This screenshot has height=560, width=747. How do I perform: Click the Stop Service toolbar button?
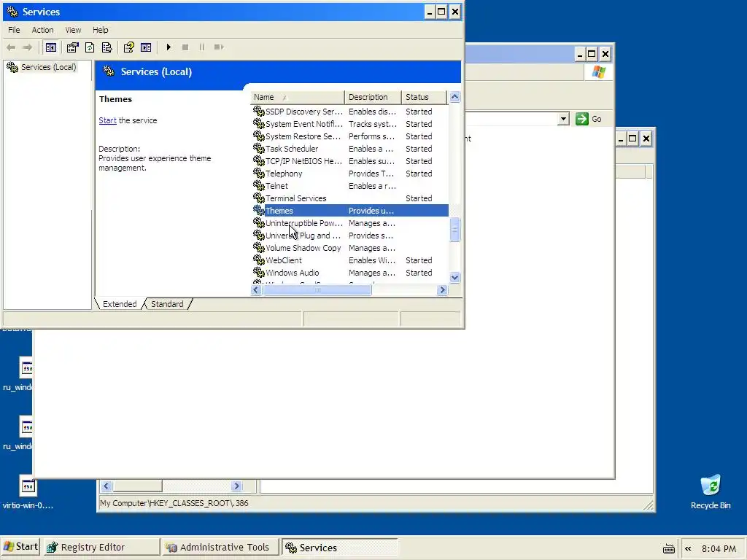pos(185,47)
